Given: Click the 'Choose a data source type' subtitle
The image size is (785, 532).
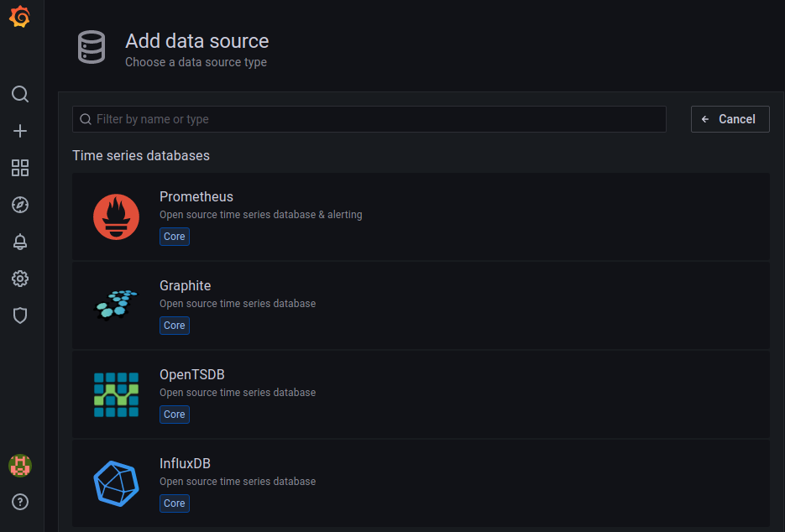Looking at the screenshot, I should [x=196, y=62].
